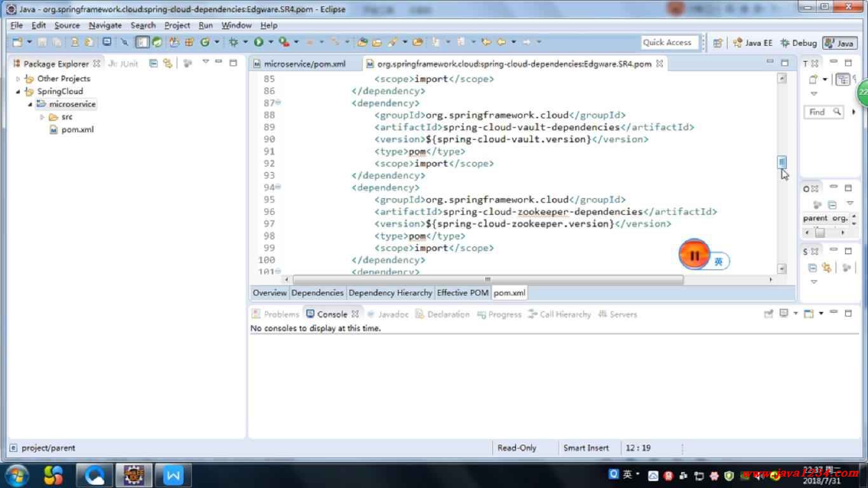Open the File menu
868x488 pixels.
point(17,25)
